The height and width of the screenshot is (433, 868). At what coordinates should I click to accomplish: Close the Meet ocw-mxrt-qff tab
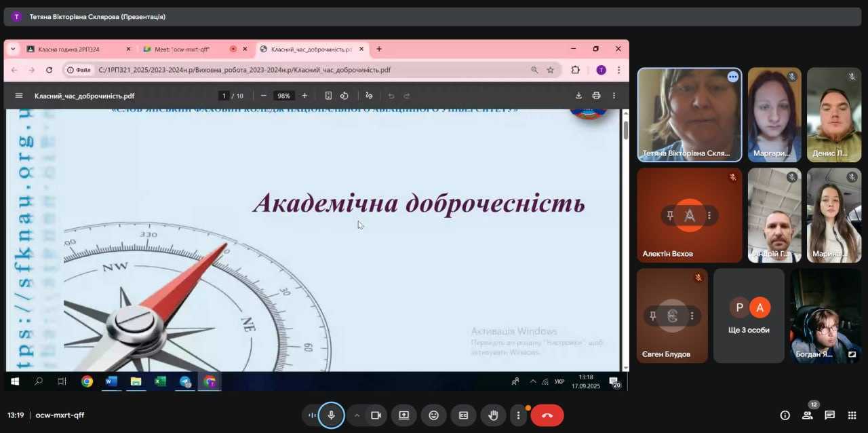pyautogui.click(x=245, y=49)
